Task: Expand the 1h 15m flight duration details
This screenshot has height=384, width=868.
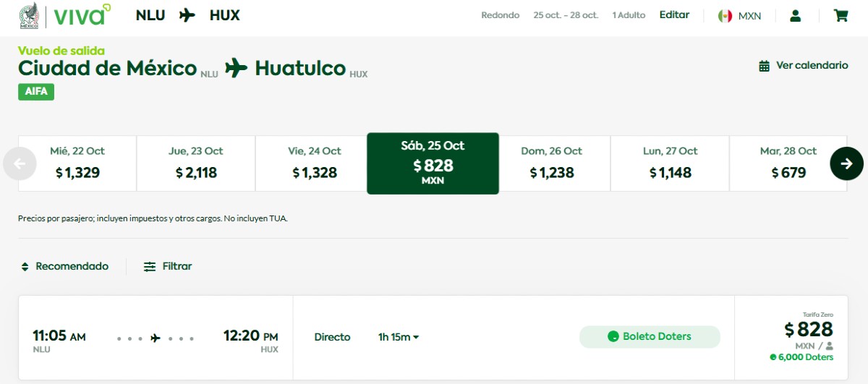Action: [x=399, y=337]
